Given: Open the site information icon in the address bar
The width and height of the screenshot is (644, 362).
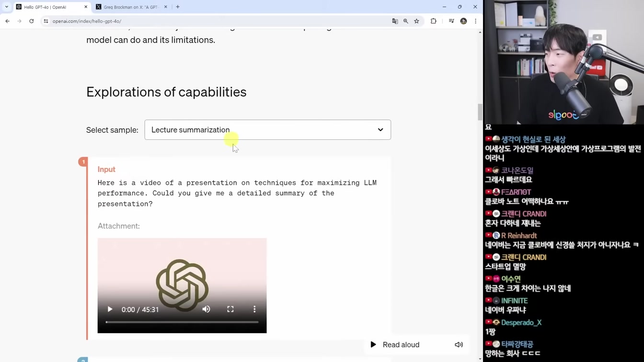Looking at the screenshot, I should [x=46, y=21].
